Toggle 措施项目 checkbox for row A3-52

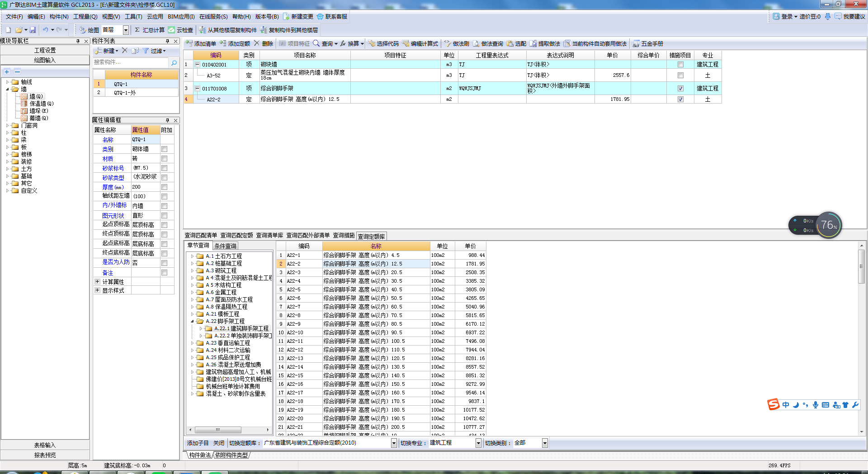[x=680, y=76]
